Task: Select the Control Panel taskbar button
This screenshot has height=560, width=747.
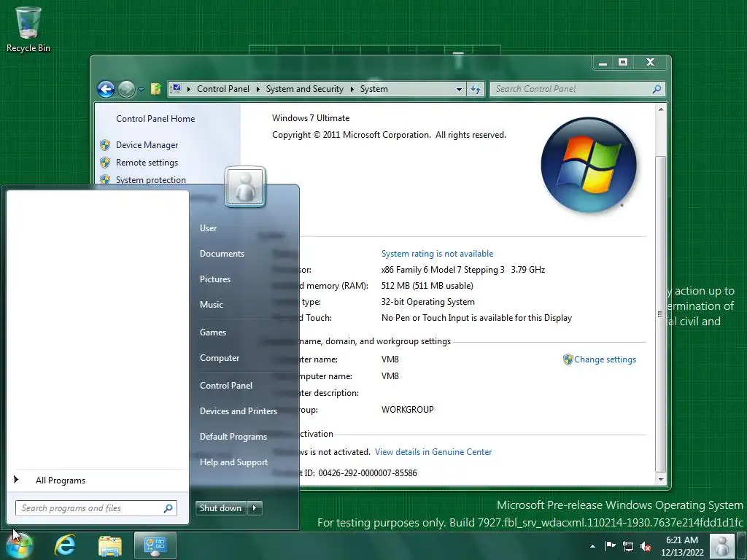Action: pyautogui.click(x=155, y=545)
